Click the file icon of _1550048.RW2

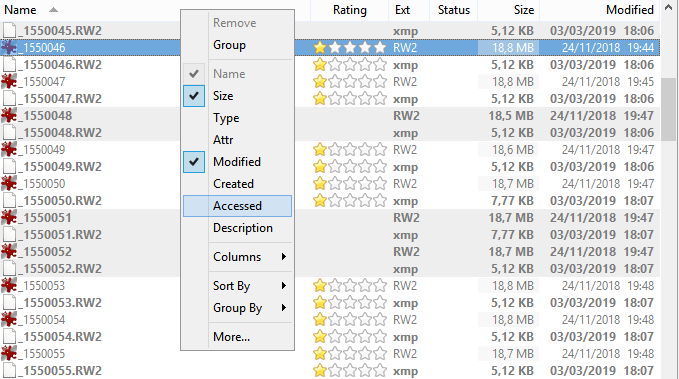pos(9,133)
